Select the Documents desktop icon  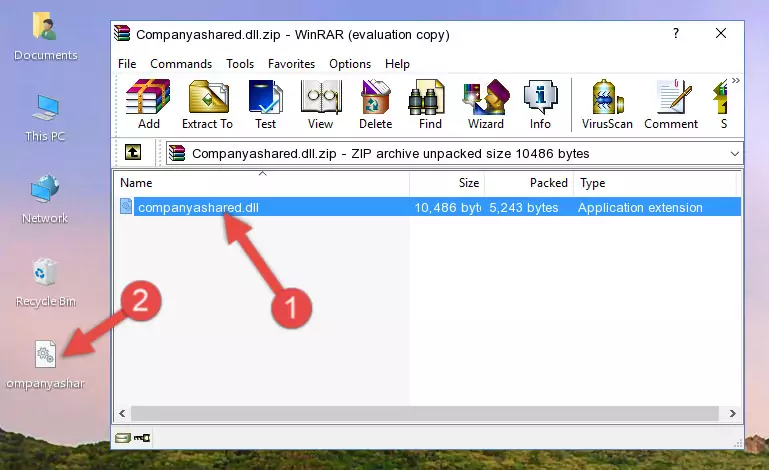click(x=46, y=37)
